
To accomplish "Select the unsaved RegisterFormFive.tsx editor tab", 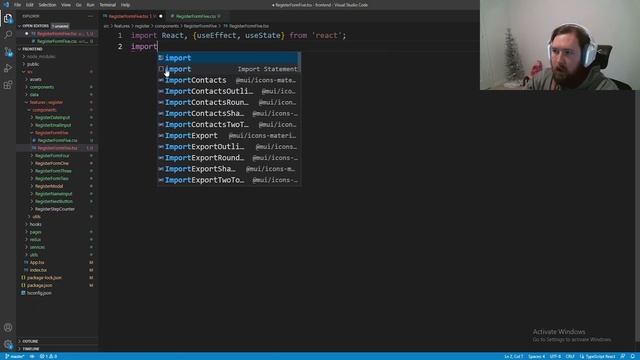I will point(133,16).
